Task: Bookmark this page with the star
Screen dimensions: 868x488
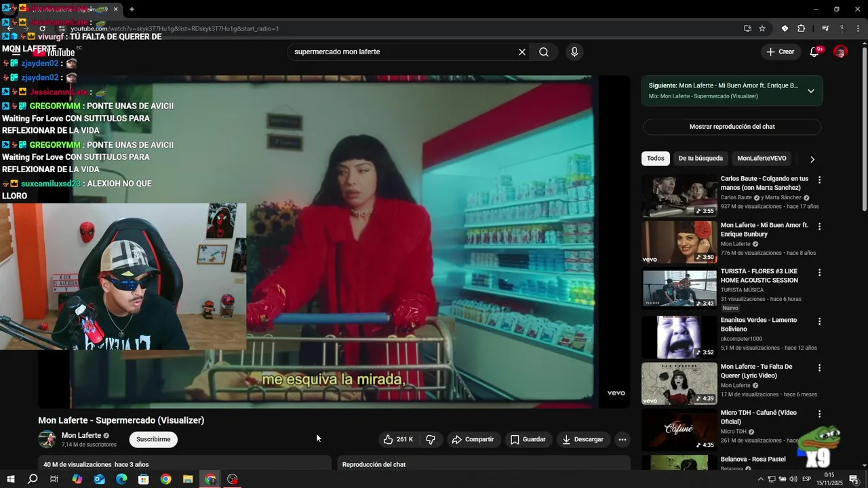Action: 762,28
